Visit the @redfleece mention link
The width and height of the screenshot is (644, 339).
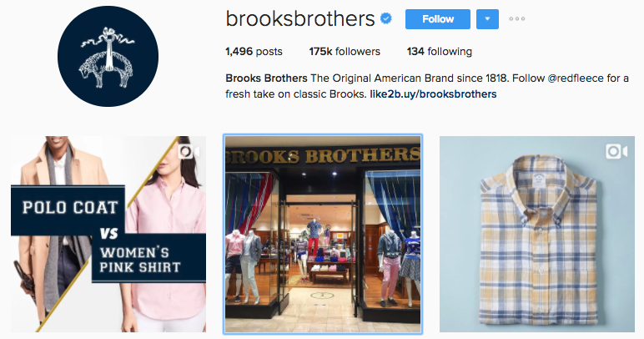point(576,78)
